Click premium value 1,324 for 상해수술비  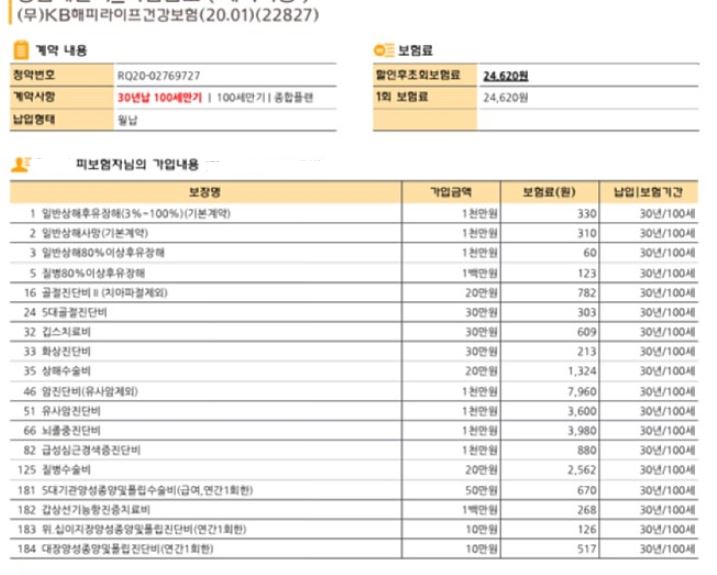click(582, 371)
